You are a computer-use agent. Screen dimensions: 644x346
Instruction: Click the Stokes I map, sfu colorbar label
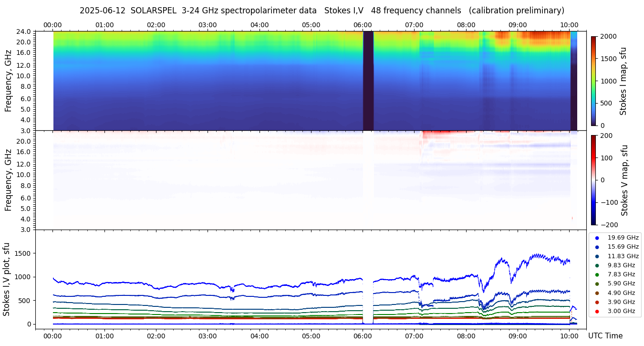pos(623,81)
